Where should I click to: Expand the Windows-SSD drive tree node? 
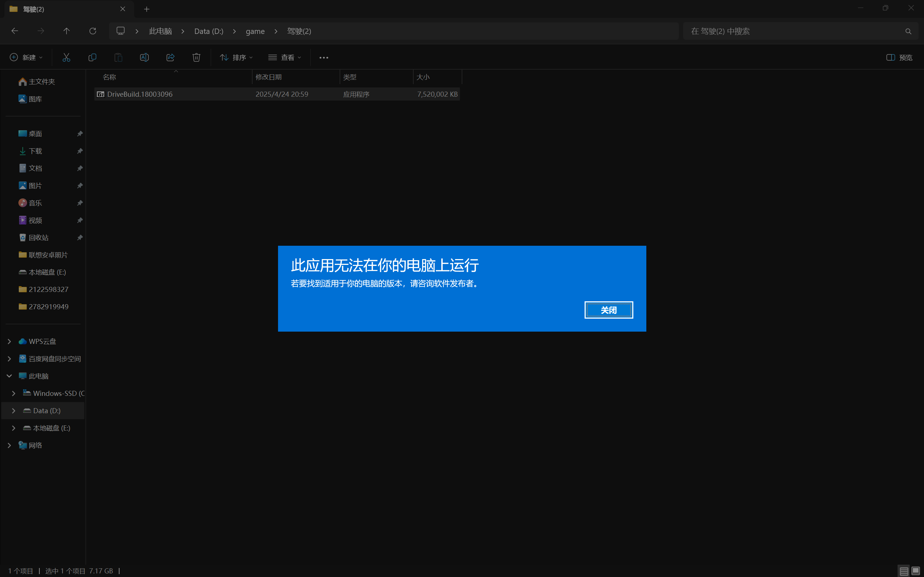click(14, 393)
